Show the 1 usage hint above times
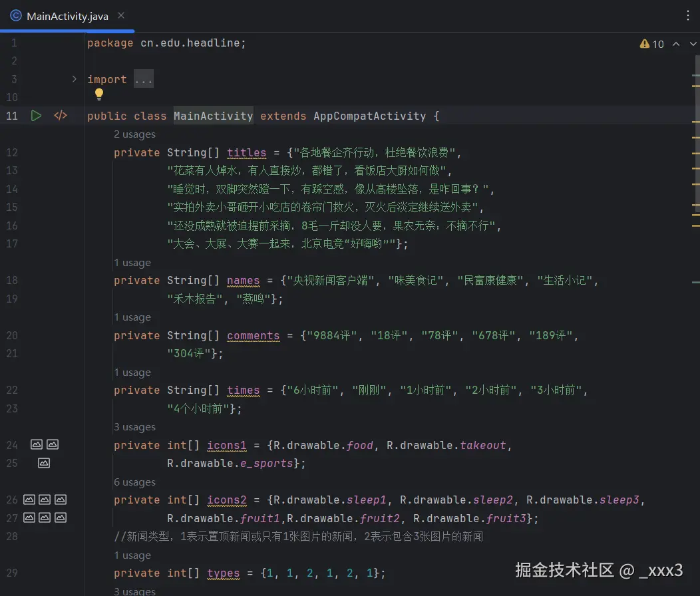The image size is (700, 596). coord(132,372)
